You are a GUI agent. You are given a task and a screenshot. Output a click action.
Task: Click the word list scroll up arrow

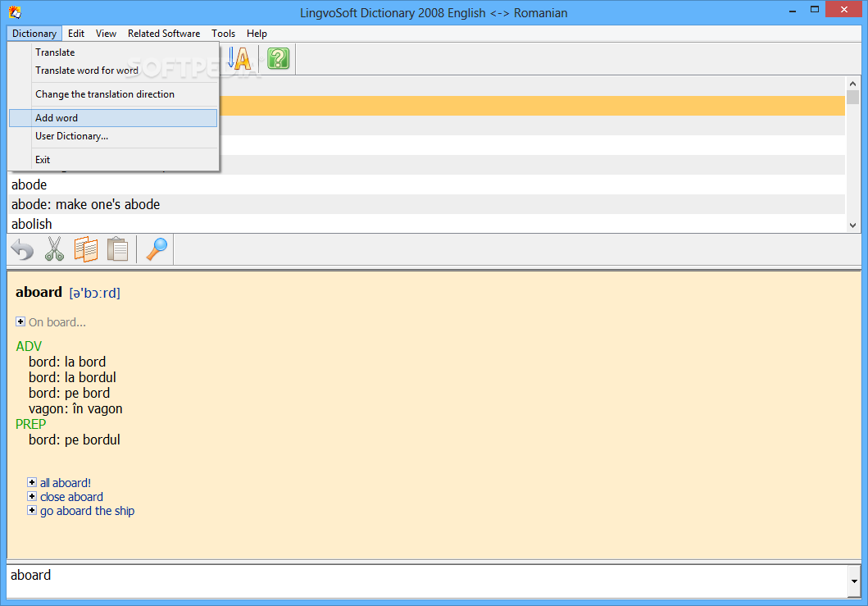(852, 84)
